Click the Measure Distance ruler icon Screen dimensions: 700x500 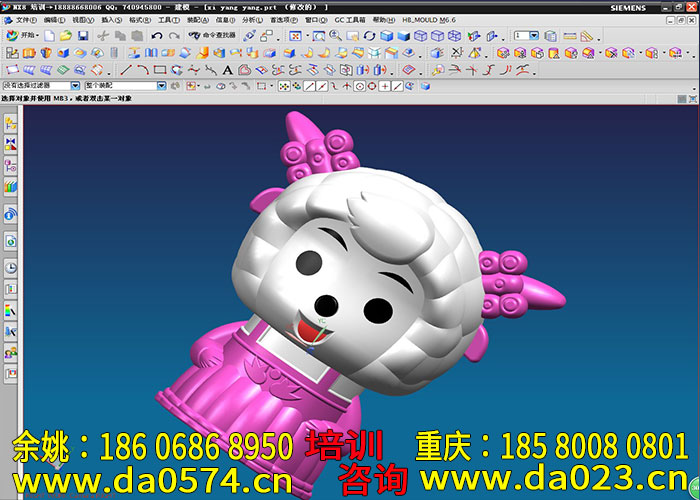570,36
